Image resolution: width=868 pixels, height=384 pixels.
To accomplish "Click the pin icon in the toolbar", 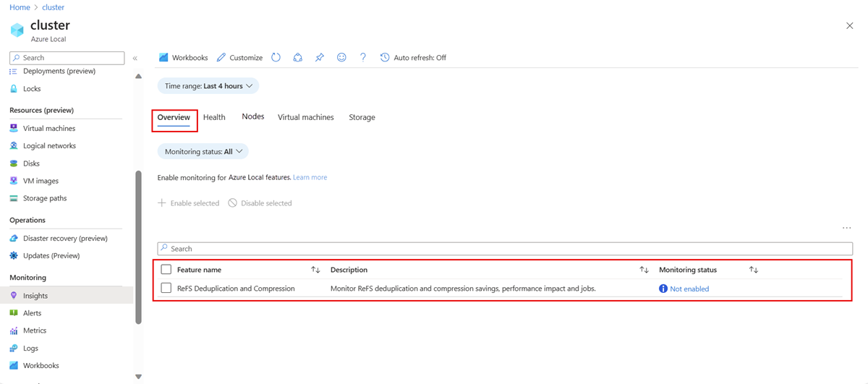I will [320, 58].
